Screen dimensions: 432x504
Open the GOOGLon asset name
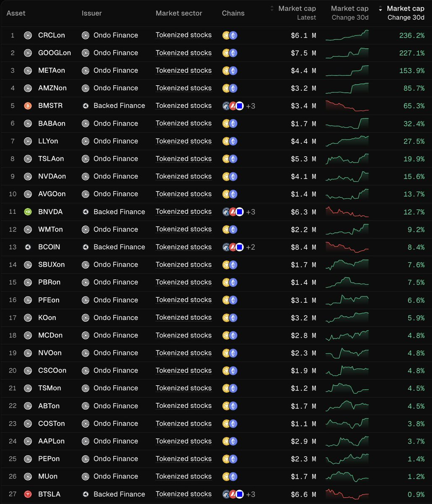(55, 53)
